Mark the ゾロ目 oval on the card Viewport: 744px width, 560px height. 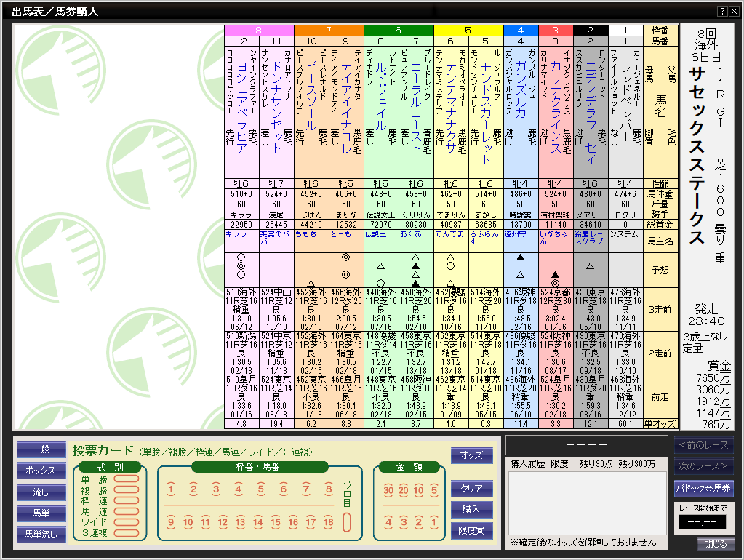pos(348,521)
